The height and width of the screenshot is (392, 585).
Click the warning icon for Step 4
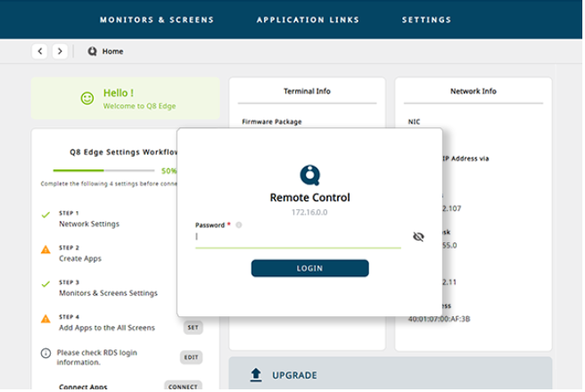pyautogui.click(x=45, y=319)
